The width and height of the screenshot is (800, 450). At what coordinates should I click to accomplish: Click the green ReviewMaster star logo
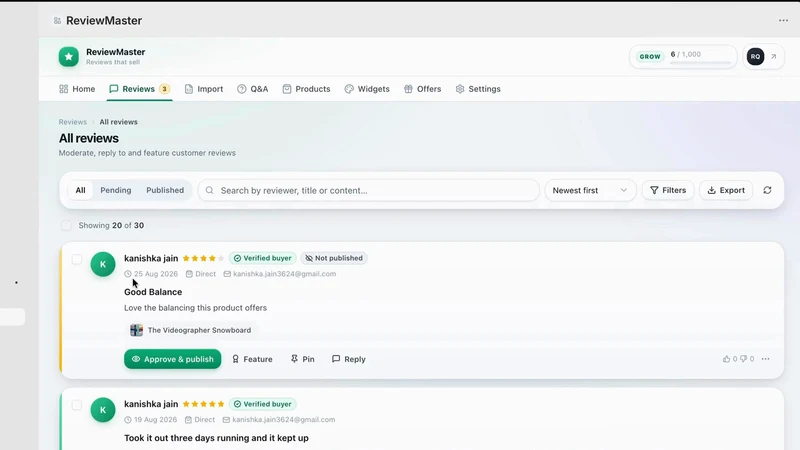click(x=68, y=57)
